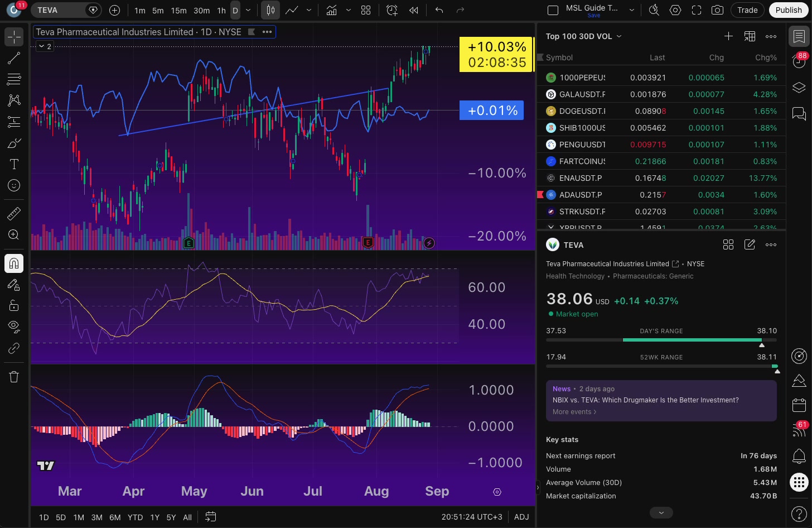
Task: Open the Fibonacci retracement tools
Action: click(14, 79)
